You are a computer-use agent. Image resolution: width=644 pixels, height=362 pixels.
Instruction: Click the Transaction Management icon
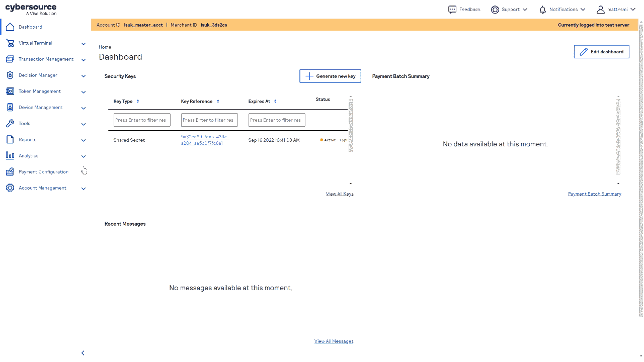click(x=10, y=59)
